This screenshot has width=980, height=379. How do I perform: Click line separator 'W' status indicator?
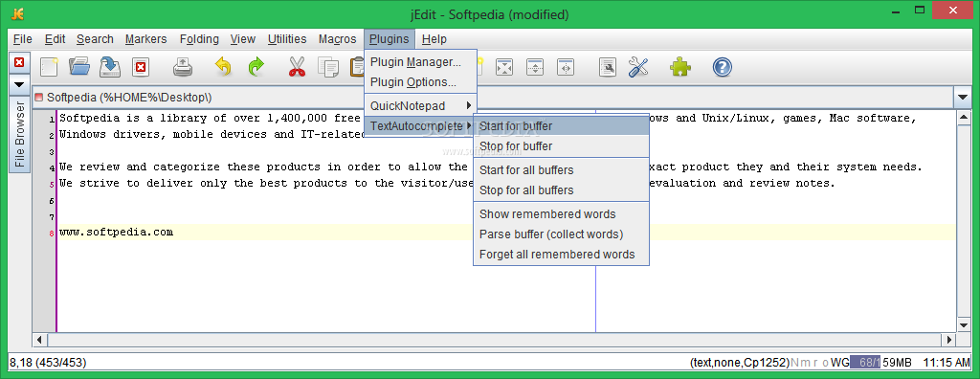tap(836, 362)
